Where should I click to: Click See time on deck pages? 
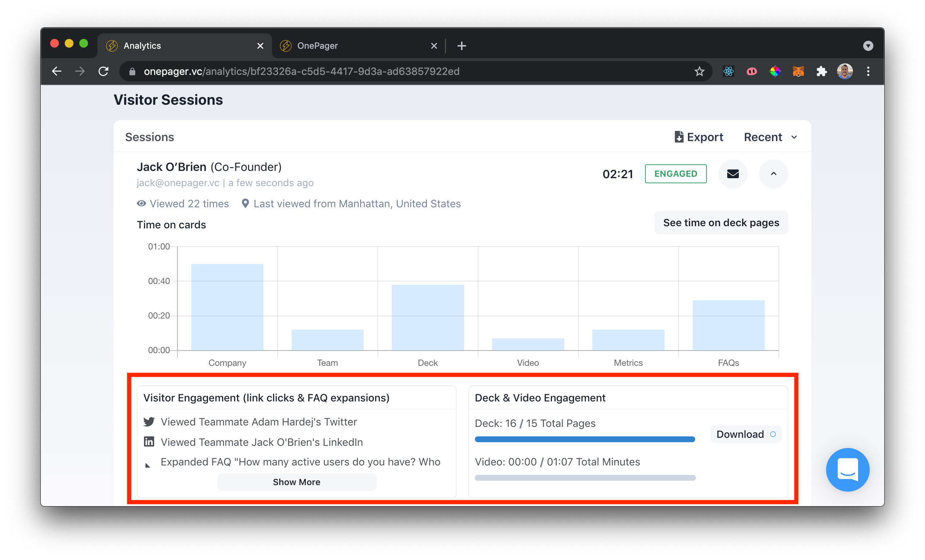pos(721,223)
